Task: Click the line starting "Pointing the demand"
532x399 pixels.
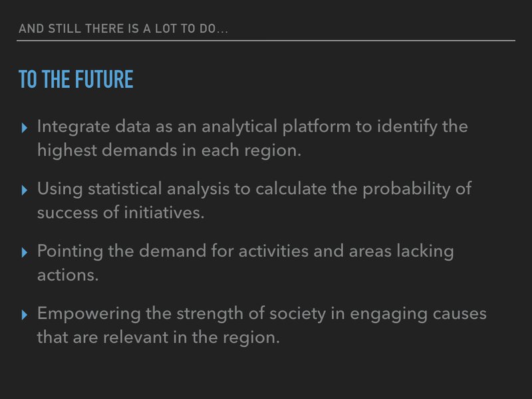Action: coord(245,251)
